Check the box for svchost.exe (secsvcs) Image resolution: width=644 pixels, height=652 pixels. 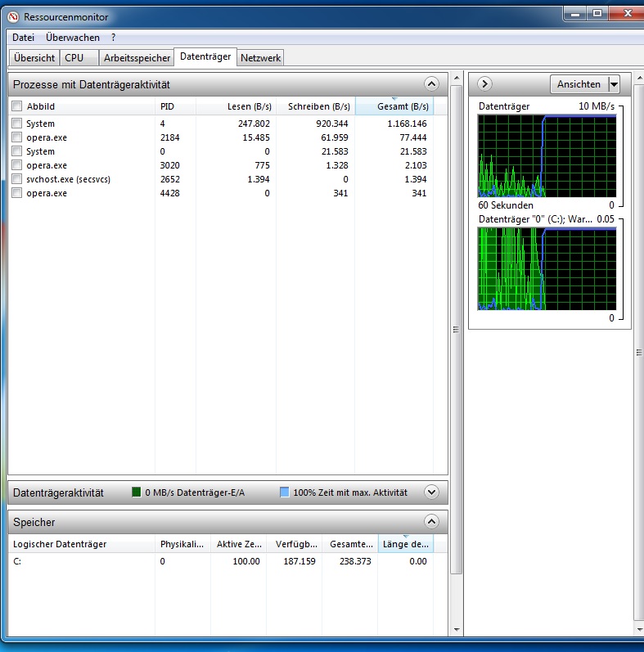pyautogui.click(x=16, y=179)
